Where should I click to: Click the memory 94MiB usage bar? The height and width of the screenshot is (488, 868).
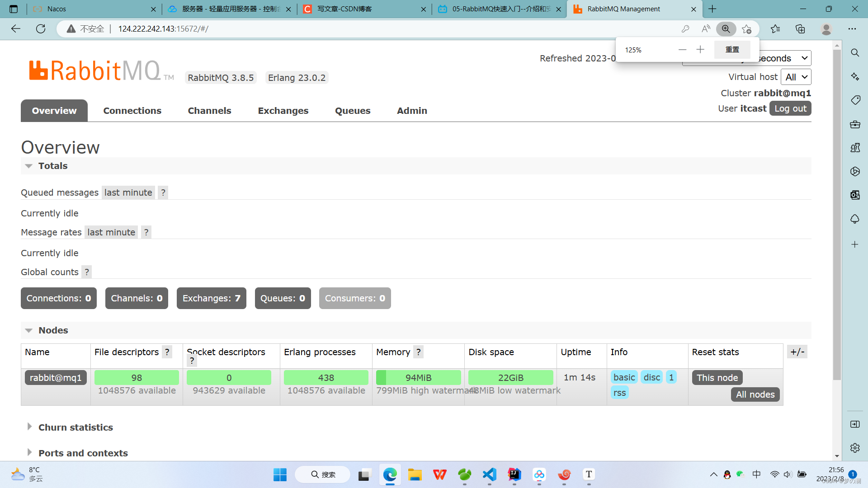point(418,378)
